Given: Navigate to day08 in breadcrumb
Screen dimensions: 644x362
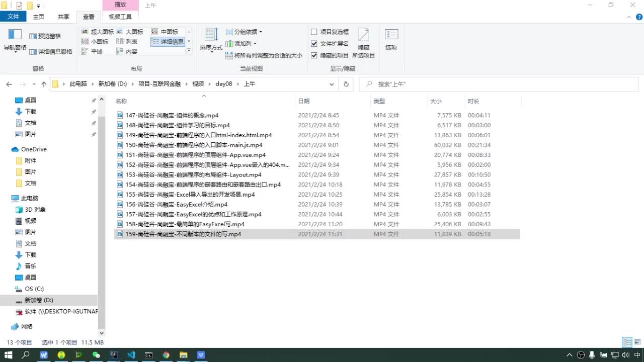Looking at the screenshot, I should coord(224,84).
